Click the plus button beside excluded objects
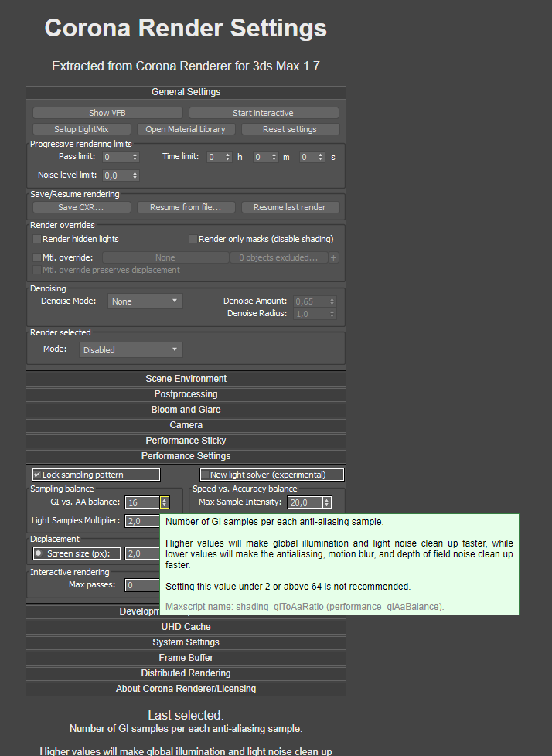 [x=333, y=257]
